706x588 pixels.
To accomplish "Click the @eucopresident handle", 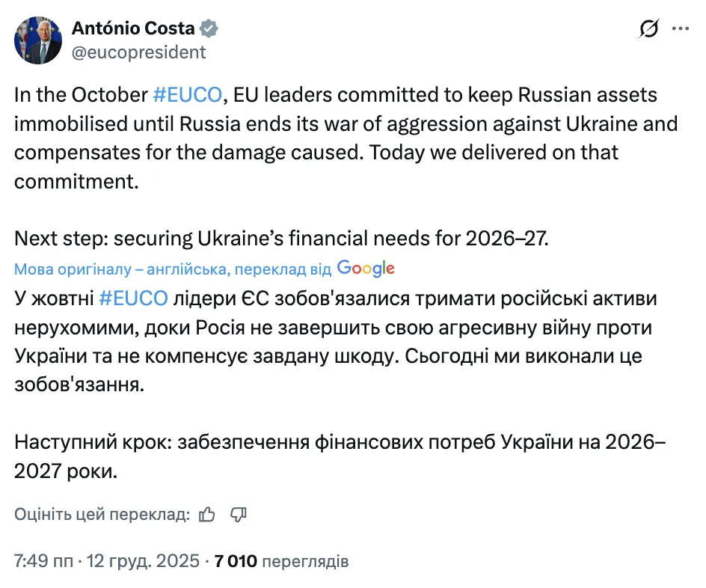I will point(138,52).
